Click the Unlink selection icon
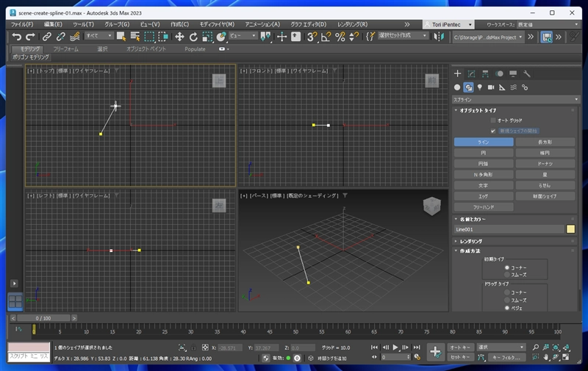 point(60,36)
